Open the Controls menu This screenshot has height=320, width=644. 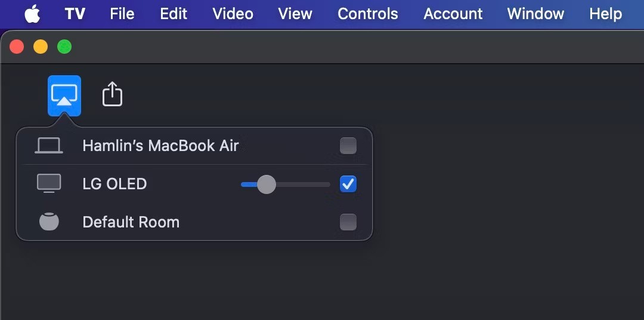point(367,14)
